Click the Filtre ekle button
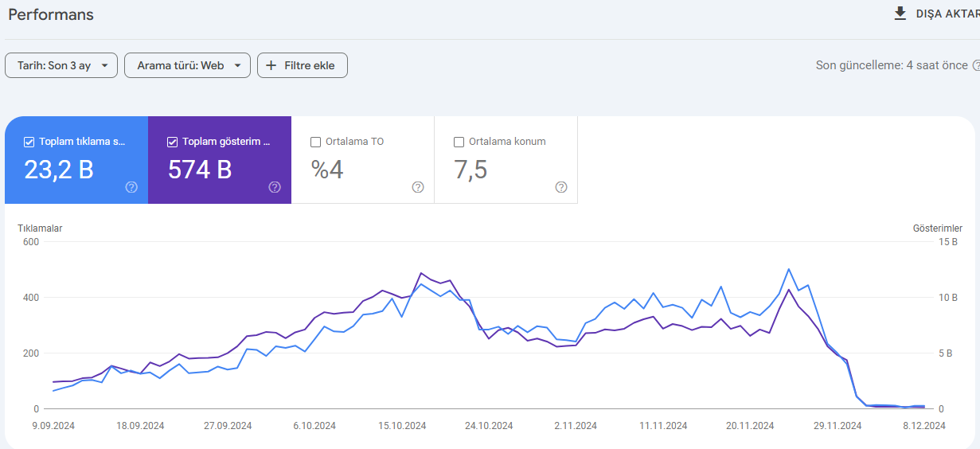 (x=303, y=65)
